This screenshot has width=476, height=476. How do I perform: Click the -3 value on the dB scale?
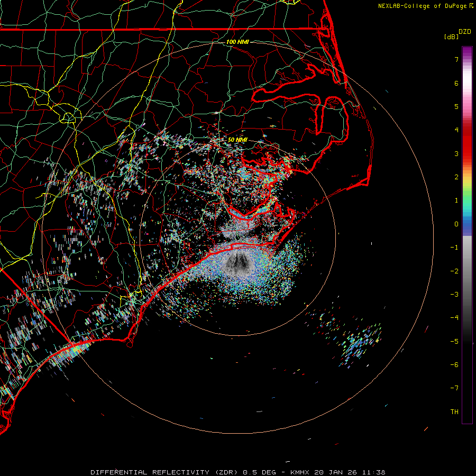point(454,295)
